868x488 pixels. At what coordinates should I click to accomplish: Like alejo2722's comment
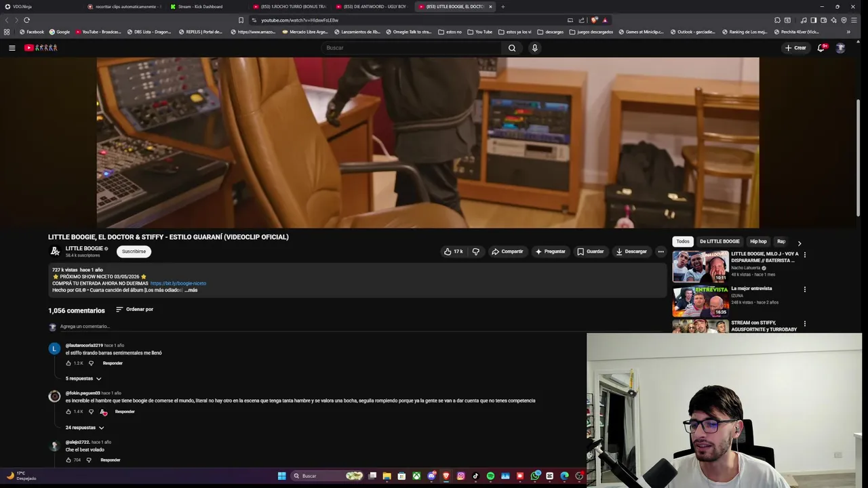(68, 460)
